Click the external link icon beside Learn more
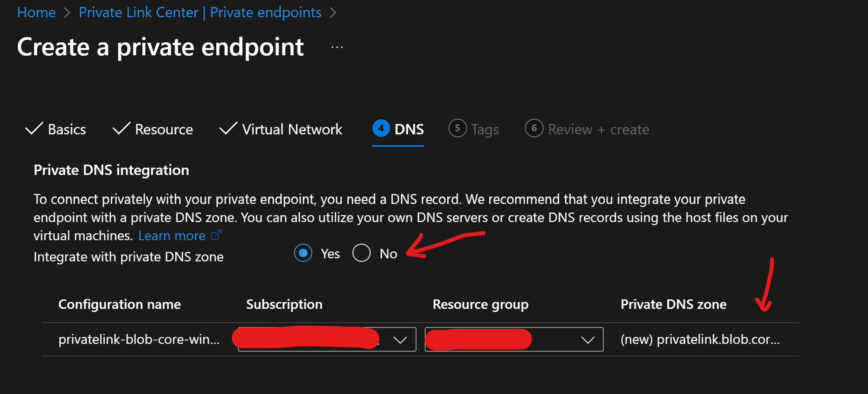868x394 pixels. click(x=217, y=235)
